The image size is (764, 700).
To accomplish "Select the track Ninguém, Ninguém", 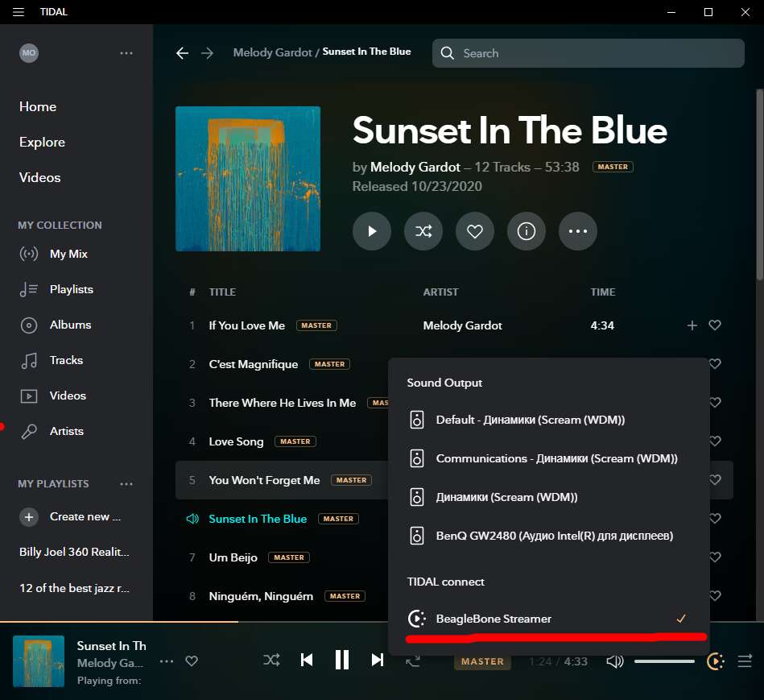I will tap(261, 596).
